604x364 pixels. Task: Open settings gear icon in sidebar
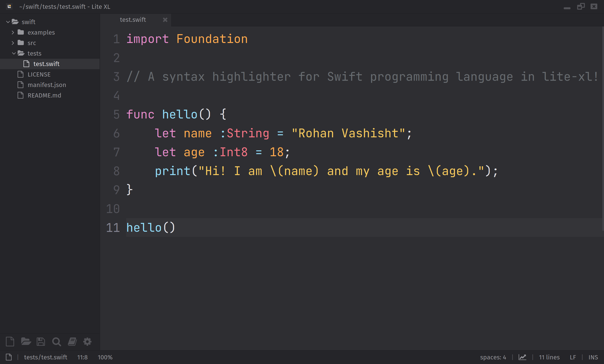point(87,341)
